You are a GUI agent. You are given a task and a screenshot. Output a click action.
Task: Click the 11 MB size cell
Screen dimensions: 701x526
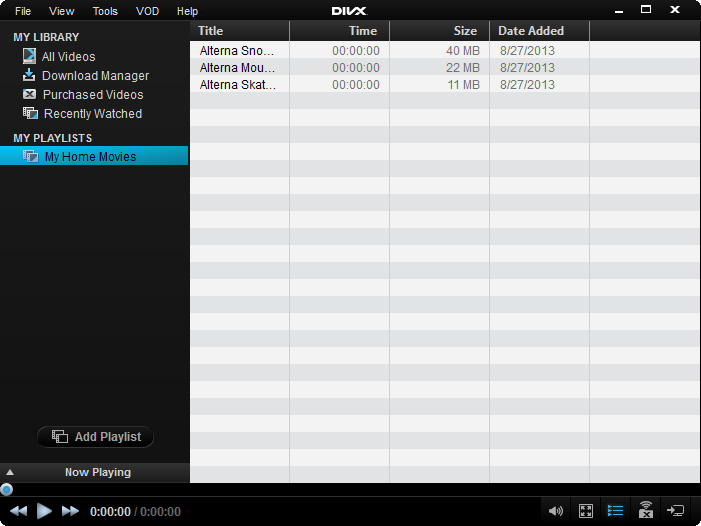coord(464,84)
